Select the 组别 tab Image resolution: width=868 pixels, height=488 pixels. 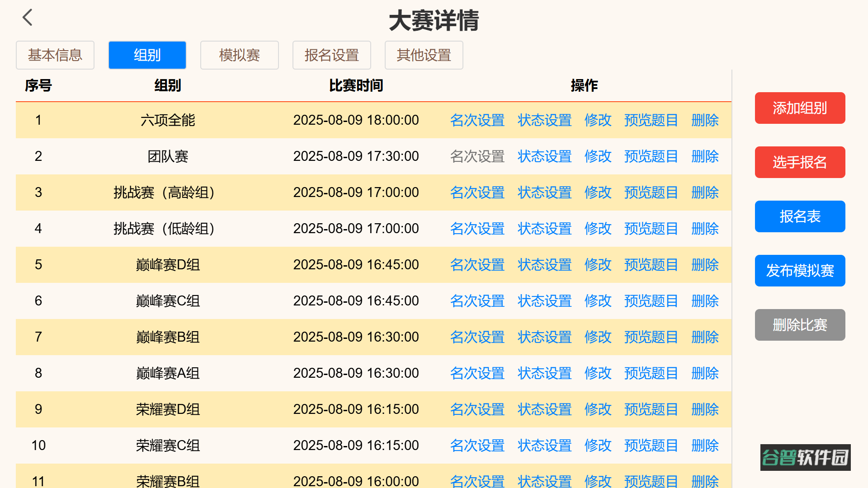pos(147,55)
